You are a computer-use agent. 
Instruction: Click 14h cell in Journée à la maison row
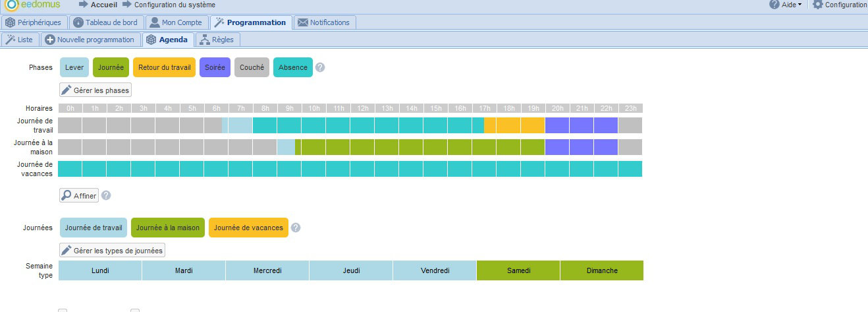pos(411,147)
